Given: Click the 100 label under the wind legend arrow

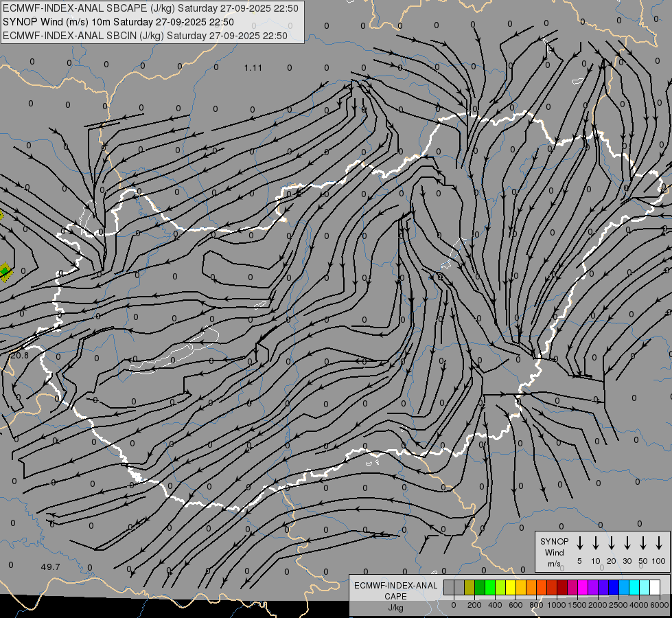Looking at the screenshot, I should (x=659, y=561).
